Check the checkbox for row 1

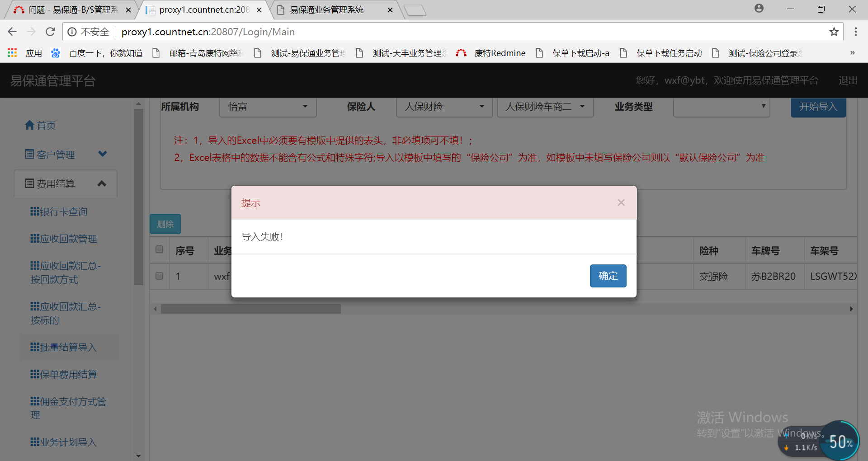(x=159, y=276)
